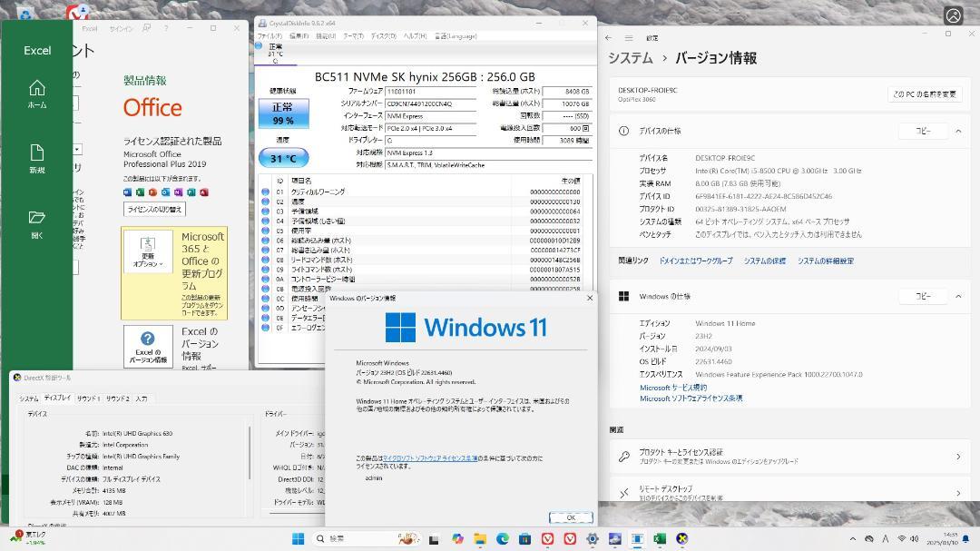This screenshot has height=551, width=980.
Task: Open CrystalDiskInfo Theme (テーマ) menu
Action: (353, 36)
